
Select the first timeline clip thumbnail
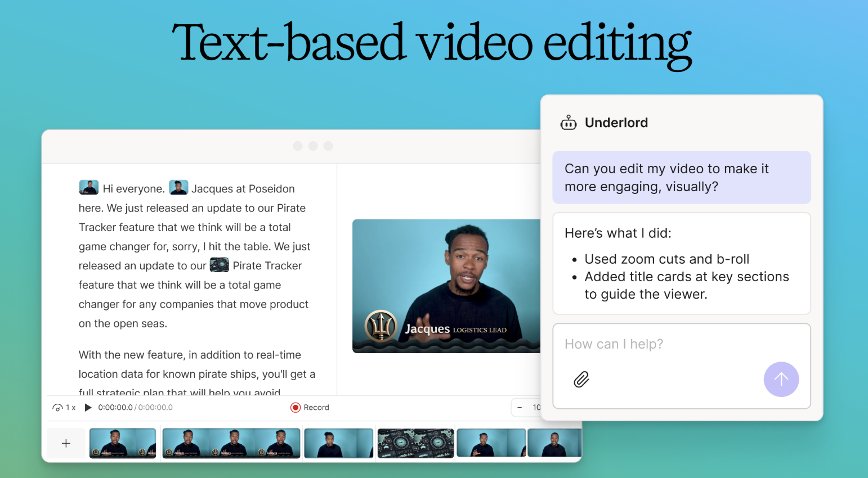[x=123, y=443]
